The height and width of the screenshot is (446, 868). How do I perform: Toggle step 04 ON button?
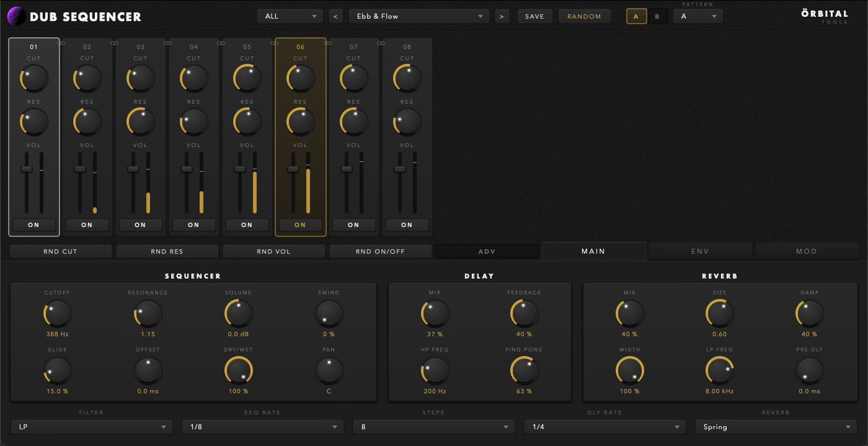[194, 225]
